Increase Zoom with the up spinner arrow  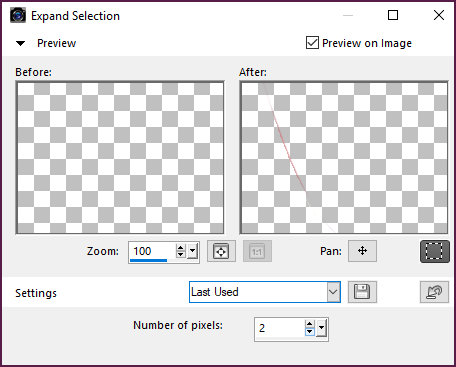pos(181,248)
